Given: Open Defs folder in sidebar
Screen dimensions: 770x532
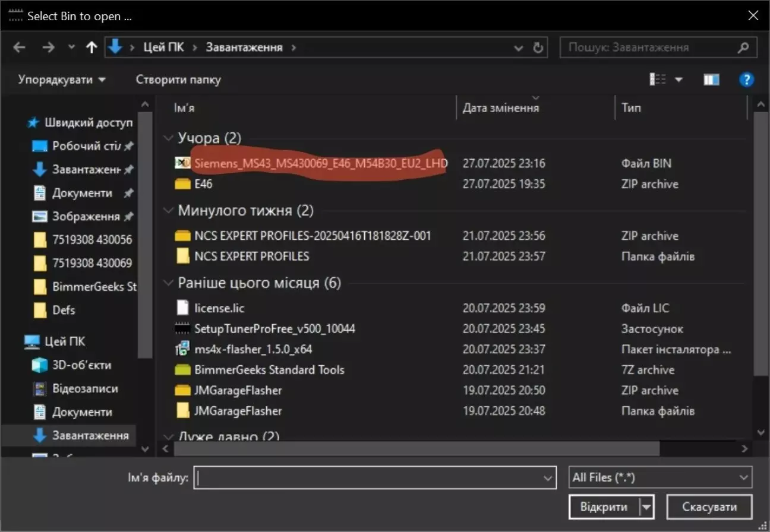Looking at the screenshot, I should pyautogui.click(x=55, y=310).
